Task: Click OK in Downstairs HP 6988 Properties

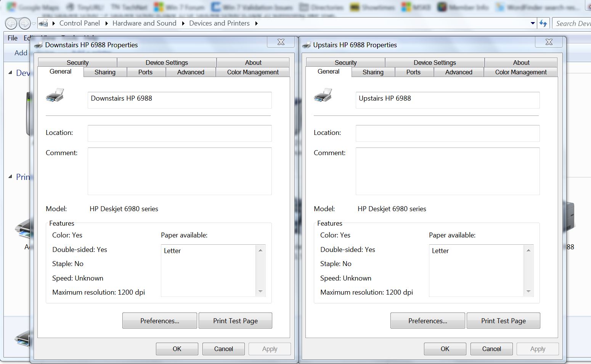Action: (x=177, y=349)
